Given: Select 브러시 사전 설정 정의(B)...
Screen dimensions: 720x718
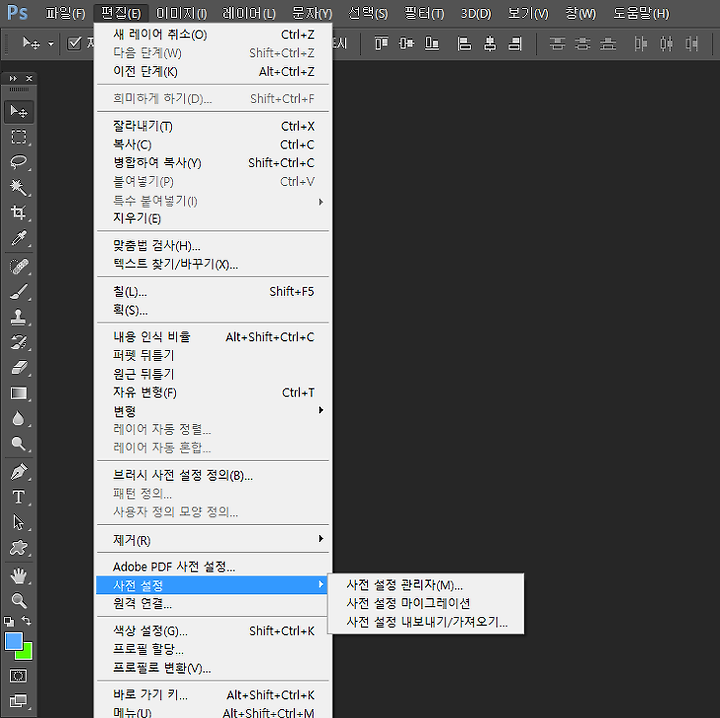Looking at the screenshot, I should pyautogui.click(x=214, y=475).
